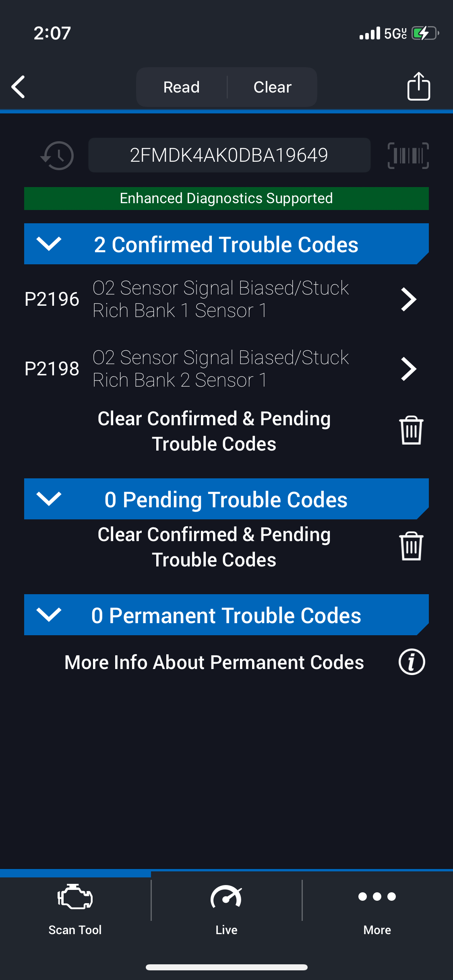Open details for code P2196
Screen dimensions: 453x980
pos(408,299)
